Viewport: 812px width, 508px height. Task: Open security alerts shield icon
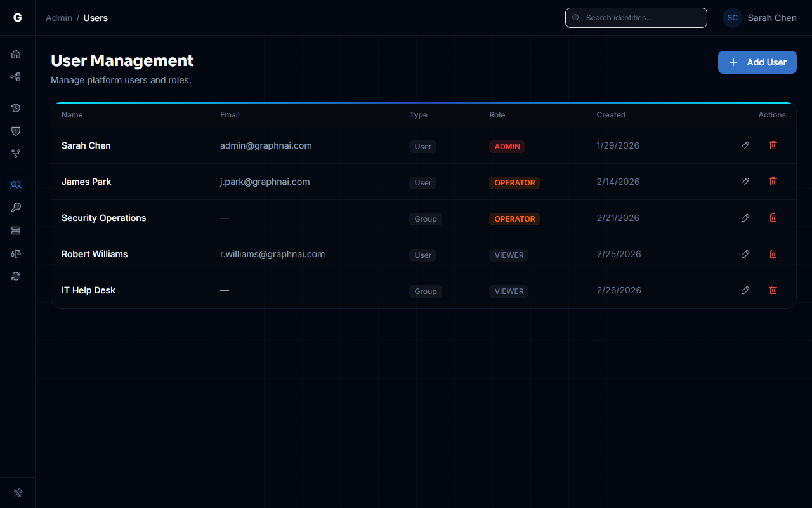pyautogui.click(x=16, y=131)
